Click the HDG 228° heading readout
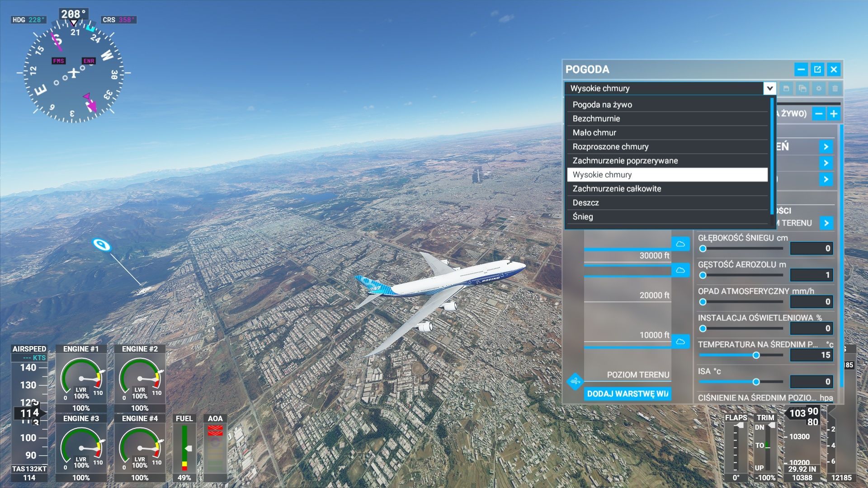868x488 pixels. [x=28, y=20]
